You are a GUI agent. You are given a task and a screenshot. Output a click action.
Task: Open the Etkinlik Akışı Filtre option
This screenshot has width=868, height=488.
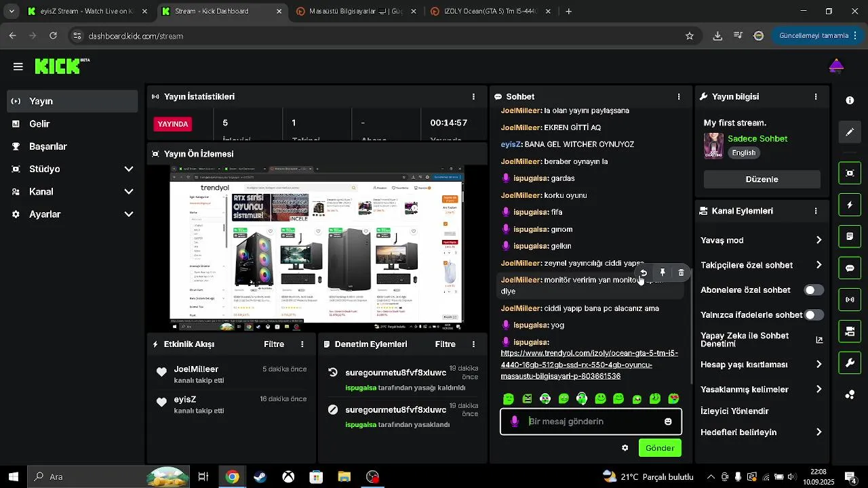click(x=274, y=344)
